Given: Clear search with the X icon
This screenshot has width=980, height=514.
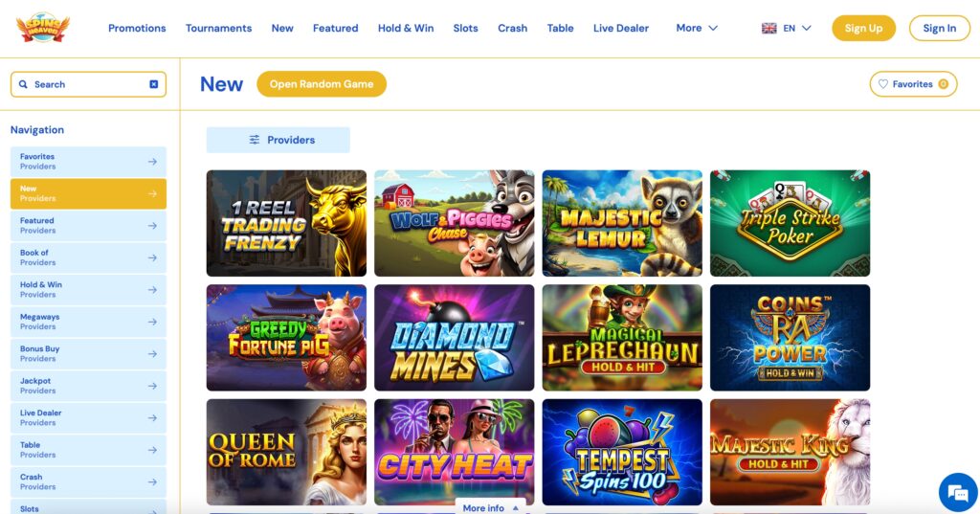Looking at the screenshot, I should [x=154, y=84].
